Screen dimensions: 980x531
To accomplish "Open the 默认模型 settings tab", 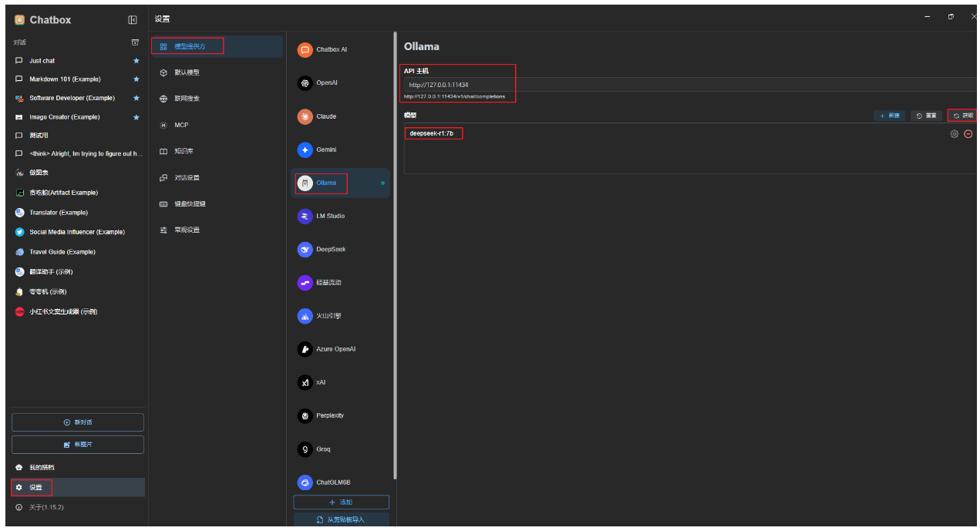I will click(217, 72).
